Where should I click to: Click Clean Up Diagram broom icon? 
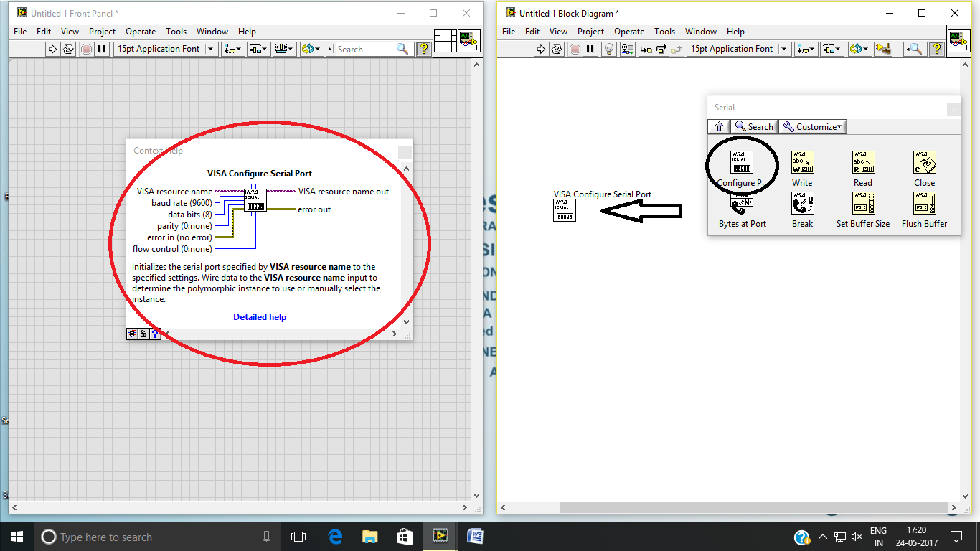click(x=883, y=49)
